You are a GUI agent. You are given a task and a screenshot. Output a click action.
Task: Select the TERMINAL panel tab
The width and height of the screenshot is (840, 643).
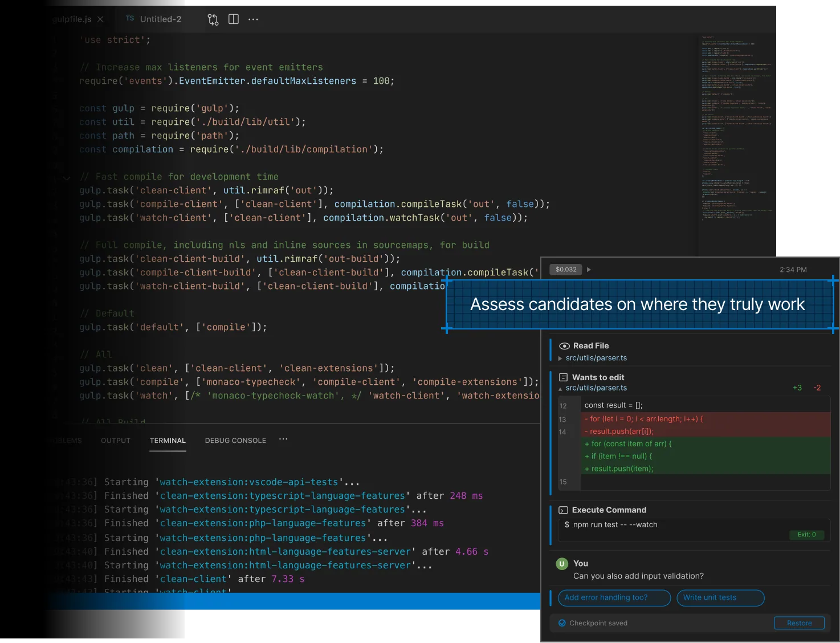click(168, 441)
